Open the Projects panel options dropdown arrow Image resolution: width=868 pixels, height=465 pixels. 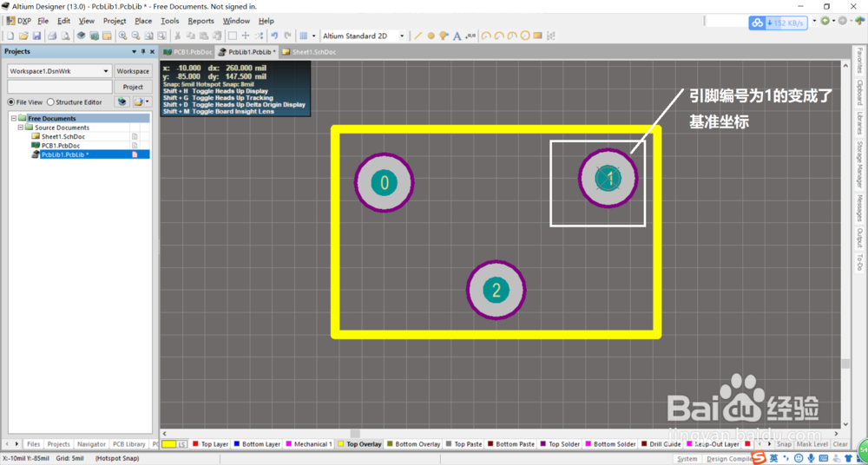point(134,51)
